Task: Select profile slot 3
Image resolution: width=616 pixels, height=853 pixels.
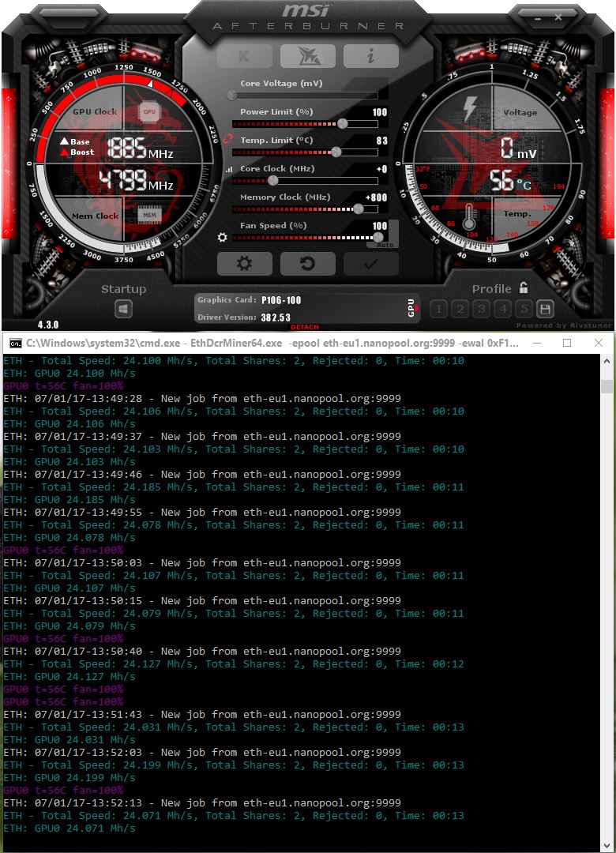Action: pos(481,310)
